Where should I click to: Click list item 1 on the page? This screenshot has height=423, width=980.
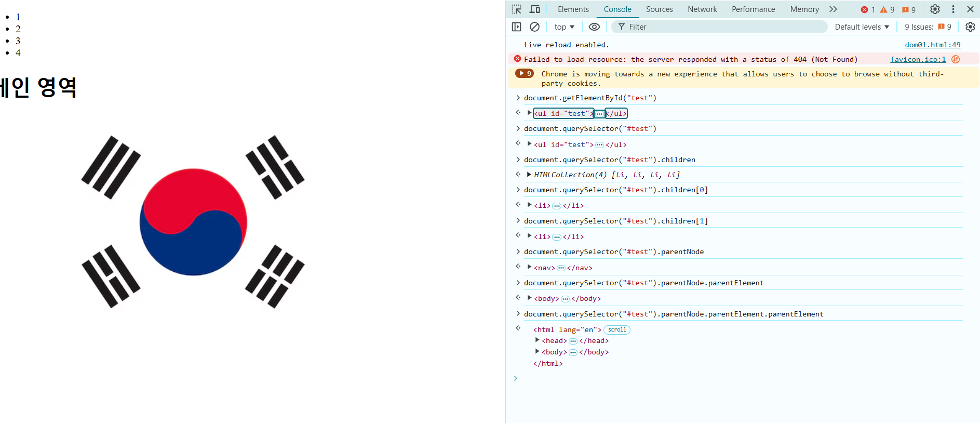click(x=18, y=17)
